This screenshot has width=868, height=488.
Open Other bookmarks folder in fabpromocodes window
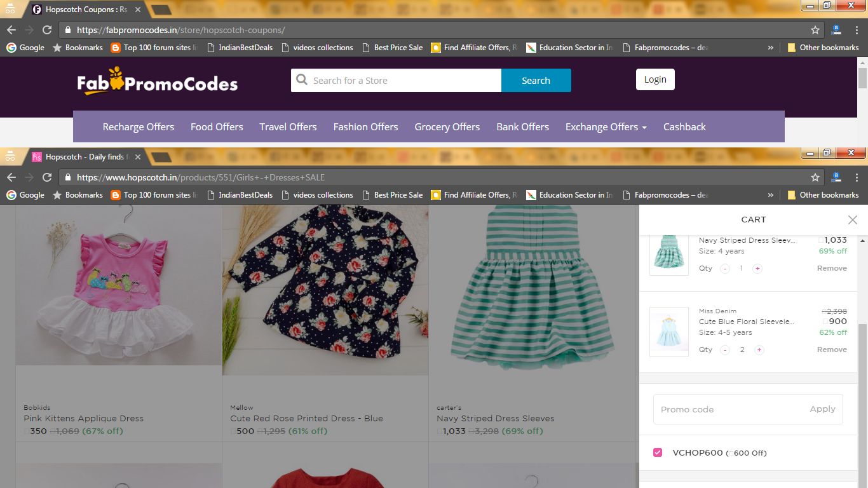pos(822,48)
